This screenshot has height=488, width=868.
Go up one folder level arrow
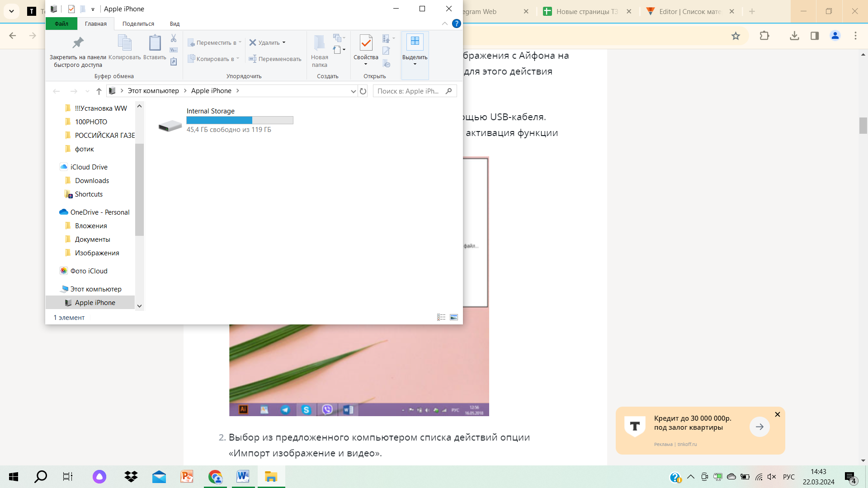click(x=99, y=91)
